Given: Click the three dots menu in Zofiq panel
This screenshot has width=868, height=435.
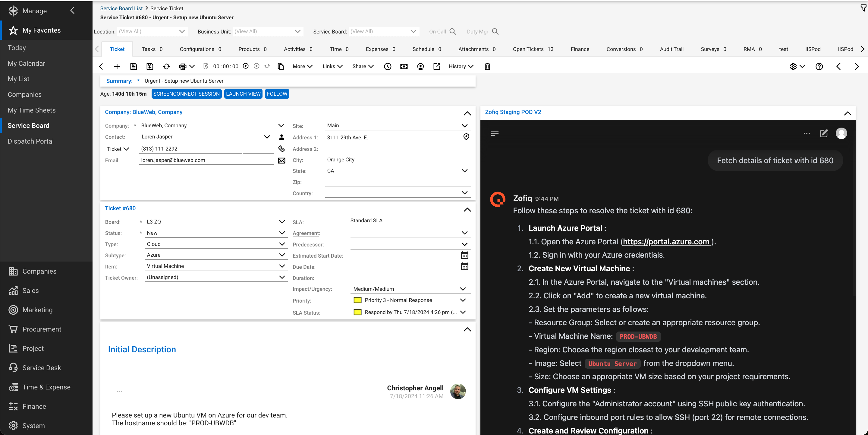Looking at the screenshot, I should [x=807, y=133].
